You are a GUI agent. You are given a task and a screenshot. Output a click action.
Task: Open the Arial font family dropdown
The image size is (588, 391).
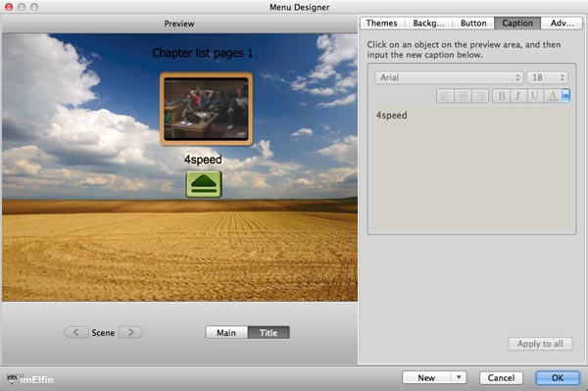coord(449,77)
